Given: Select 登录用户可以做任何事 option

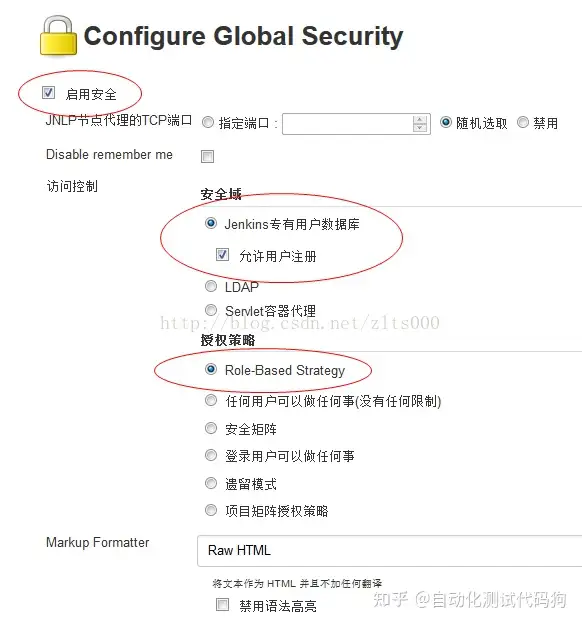Looking at the screenshot, I should [211, 455].
